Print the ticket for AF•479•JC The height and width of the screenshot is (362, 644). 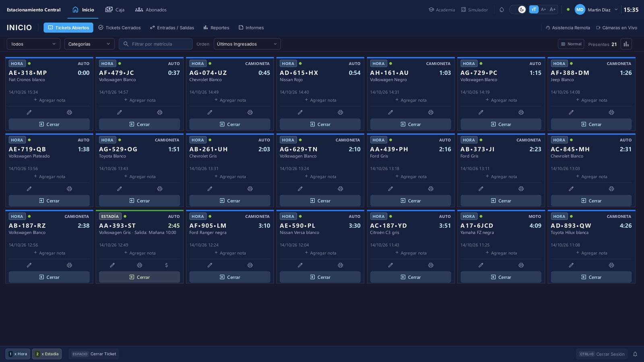coord(160,112)
